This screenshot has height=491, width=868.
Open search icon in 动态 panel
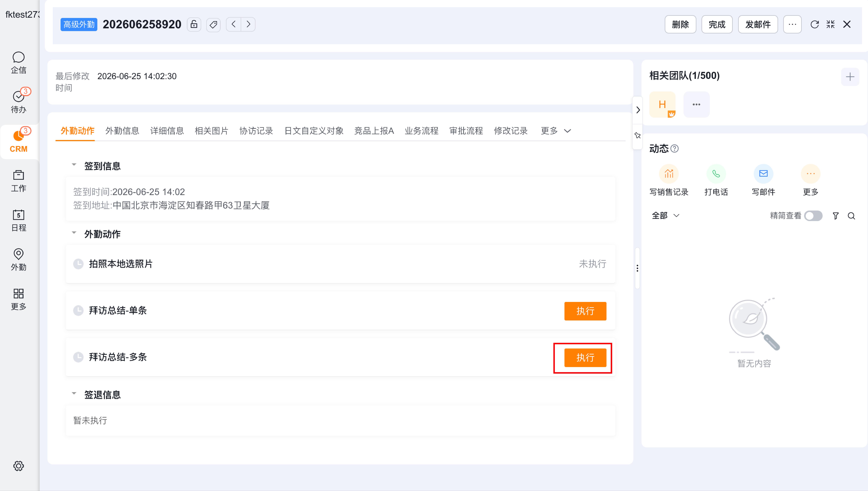click(852, 216)
